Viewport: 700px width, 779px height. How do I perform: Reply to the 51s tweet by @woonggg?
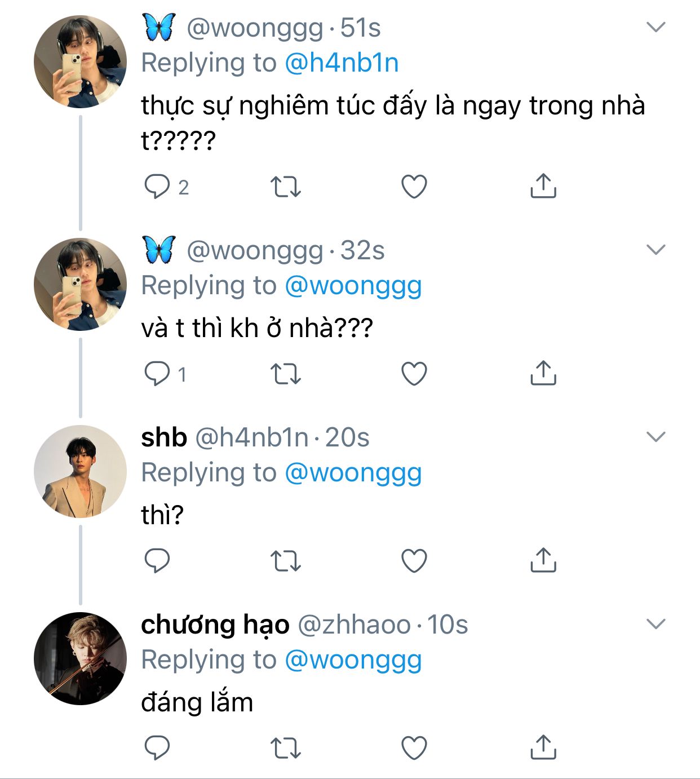[157, 187]
